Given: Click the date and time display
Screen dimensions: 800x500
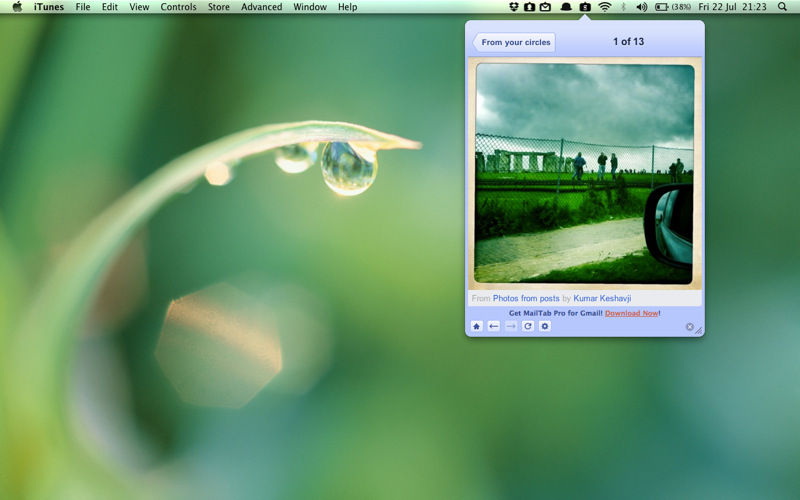Looking at the screenshot, I should [x=732, y=7].
